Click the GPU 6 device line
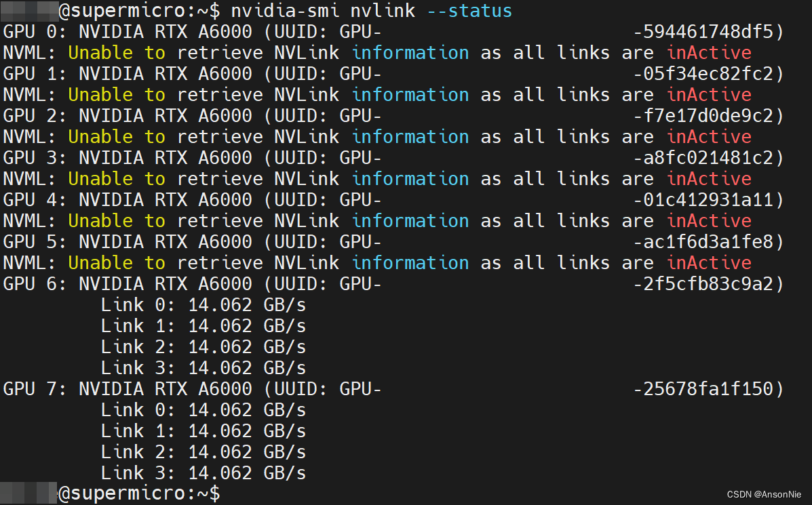 click(x=190, y=283)
